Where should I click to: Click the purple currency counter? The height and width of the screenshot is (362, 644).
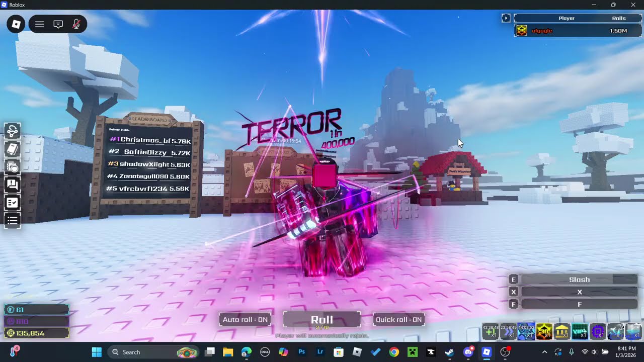(37, 321)
